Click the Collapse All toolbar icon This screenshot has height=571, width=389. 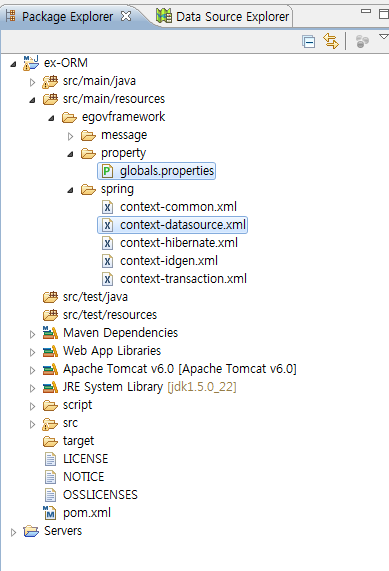pos(309,42)
